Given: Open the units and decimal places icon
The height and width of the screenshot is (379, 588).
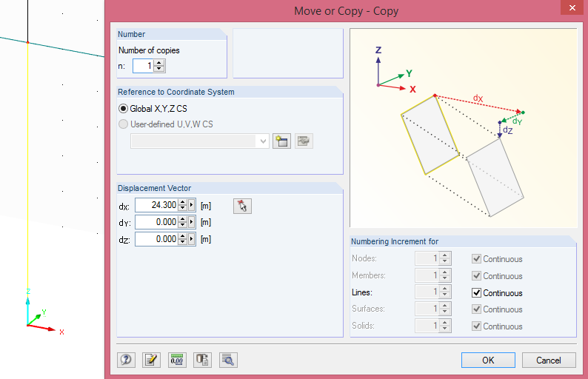Looking at the screenshot, I should (x=177, y=360).
